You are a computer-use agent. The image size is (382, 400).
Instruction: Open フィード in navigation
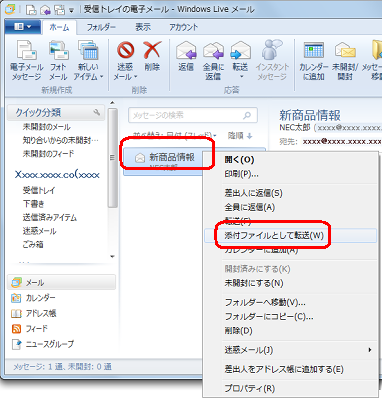click(x=30, y=329)
